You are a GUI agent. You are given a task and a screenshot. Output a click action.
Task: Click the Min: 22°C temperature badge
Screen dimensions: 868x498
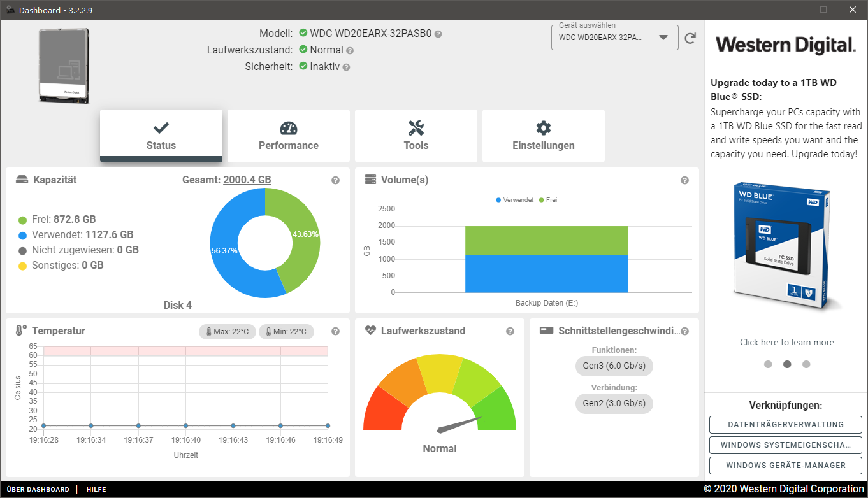tap(286, 332)
